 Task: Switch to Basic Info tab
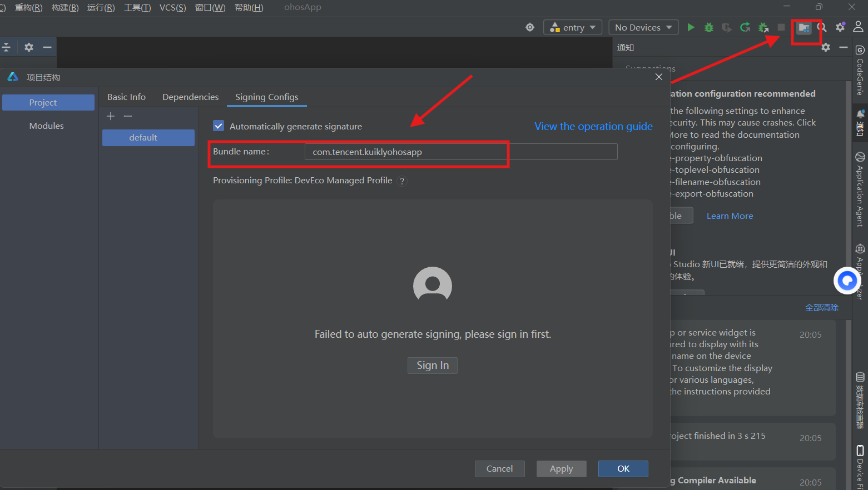(x=126, y=97)
